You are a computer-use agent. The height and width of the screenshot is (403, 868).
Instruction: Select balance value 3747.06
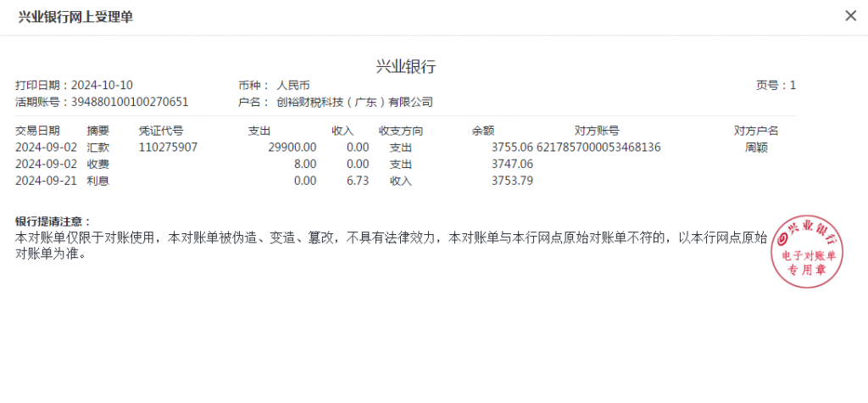click(x=512, y=165)
